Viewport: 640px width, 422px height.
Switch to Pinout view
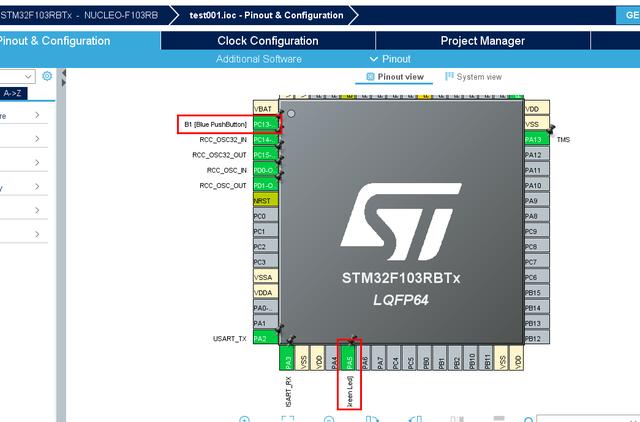pos(395,77)
